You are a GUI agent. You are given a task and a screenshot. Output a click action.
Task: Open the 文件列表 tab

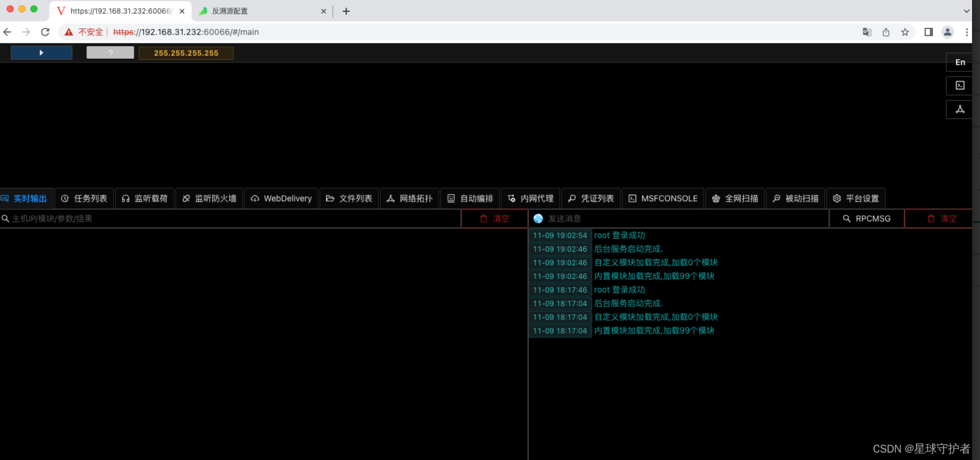click(x=349, y=199)
